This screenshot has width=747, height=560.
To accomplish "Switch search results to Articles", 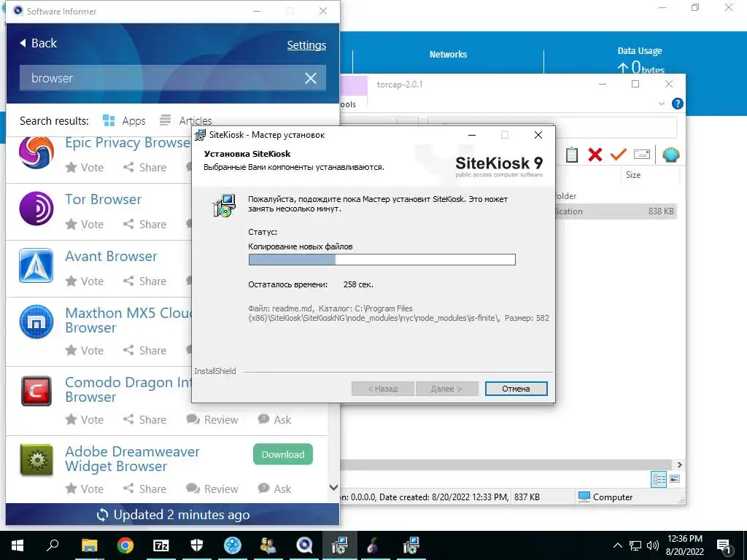I will point(186,121).
